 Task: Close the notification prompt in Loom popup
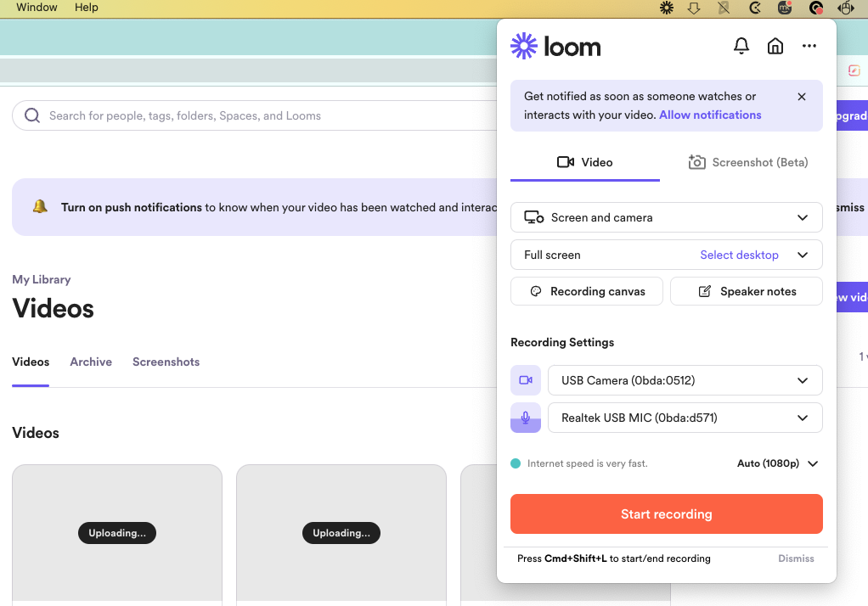[802, 97]
